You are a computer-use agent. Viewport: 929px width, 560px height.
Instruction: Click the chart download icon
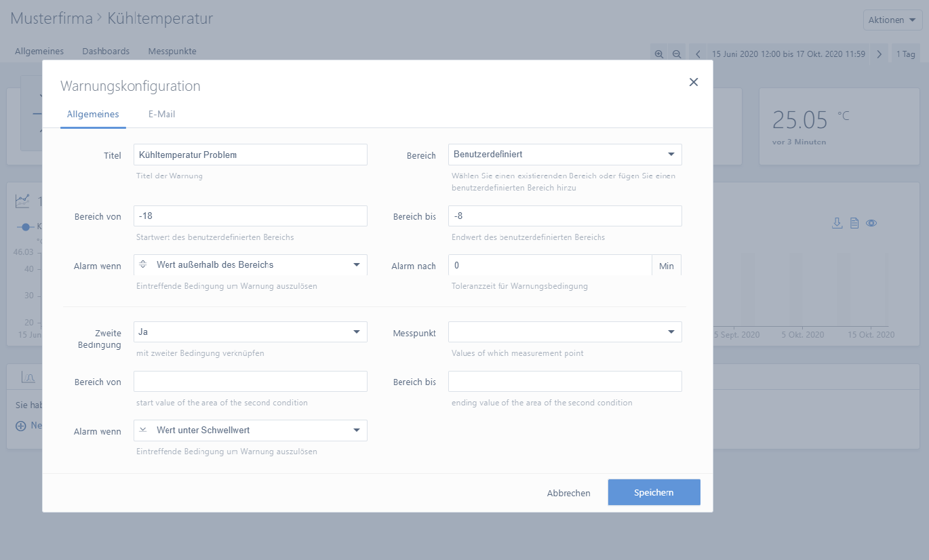tap(837, 223)
